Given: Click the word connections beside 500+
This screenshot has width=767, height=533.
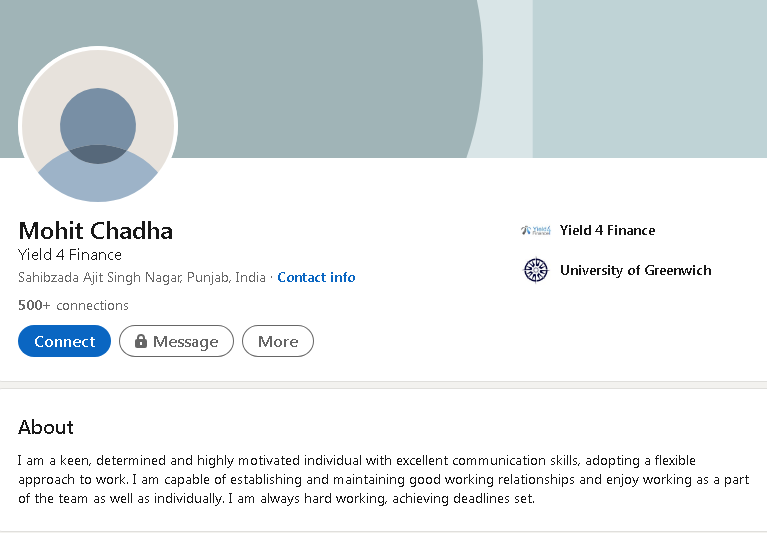Looking at the screenshot, I should tap(93, 305).
